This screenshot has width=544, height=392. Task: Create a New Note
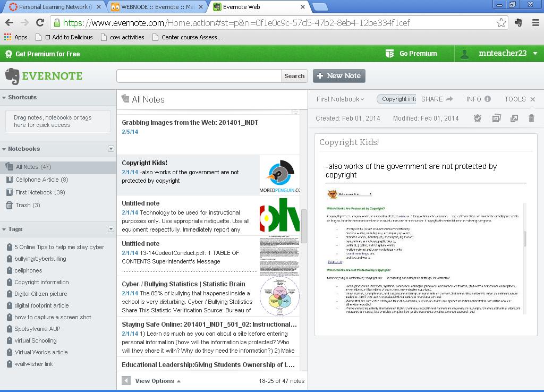coord(339,76)
